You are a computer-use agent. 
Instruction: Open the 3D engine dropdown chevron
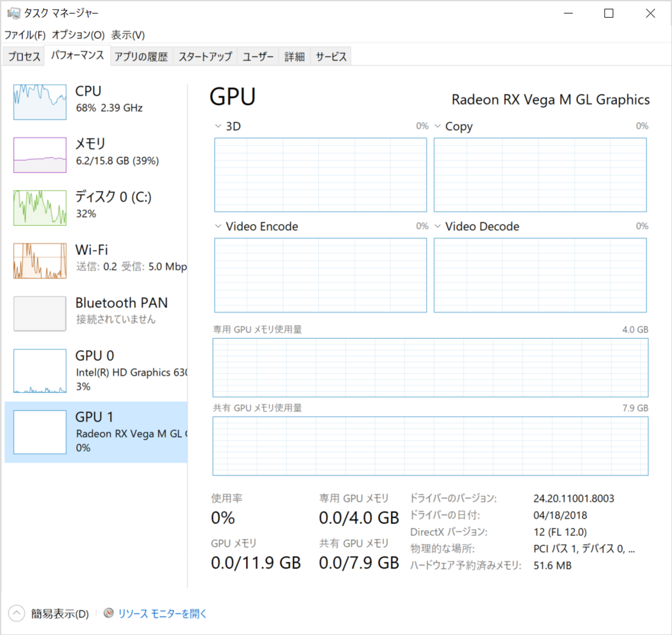218,126
